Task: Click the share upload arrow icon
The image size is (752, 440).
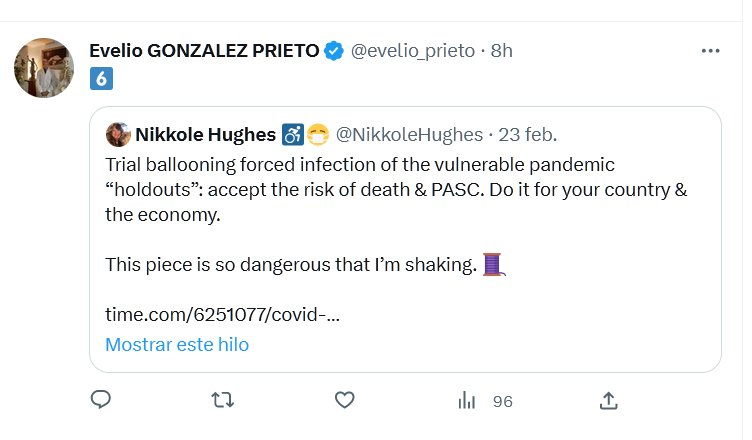Action: click(x=608, y=400)
